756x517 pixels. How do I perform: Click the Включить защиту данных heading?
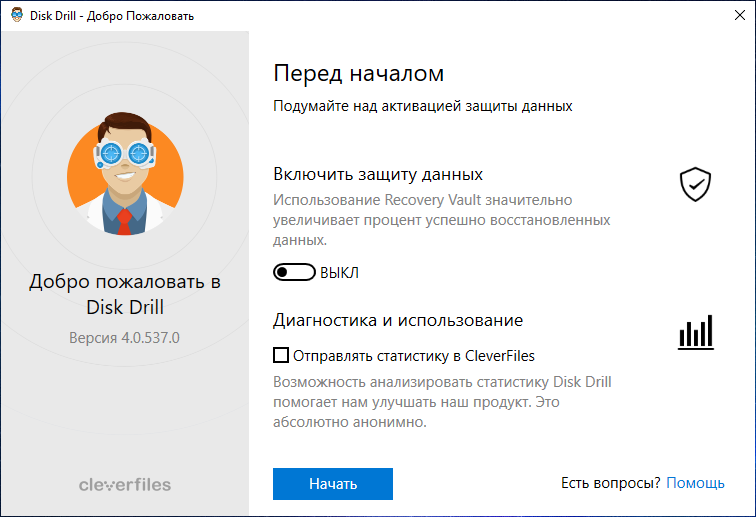coord(378,174)
